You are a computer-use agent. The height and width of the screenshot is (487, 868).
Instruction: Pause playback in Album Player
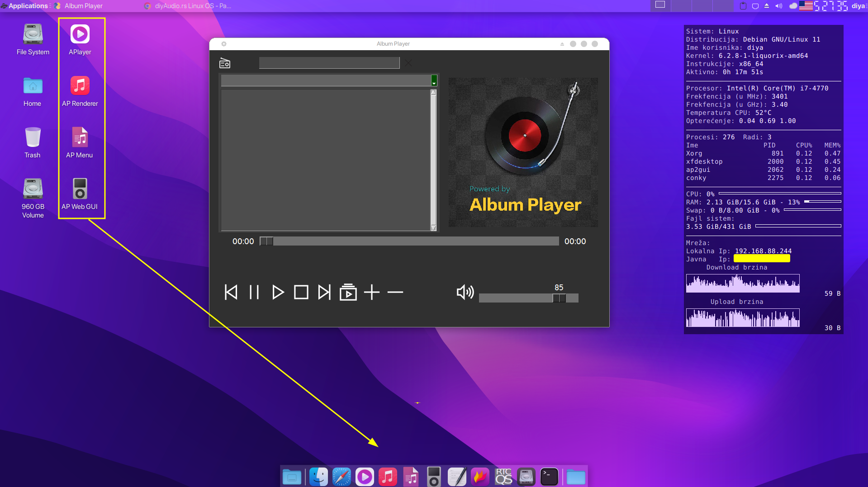pyautogui.click(x=254, y=292)
